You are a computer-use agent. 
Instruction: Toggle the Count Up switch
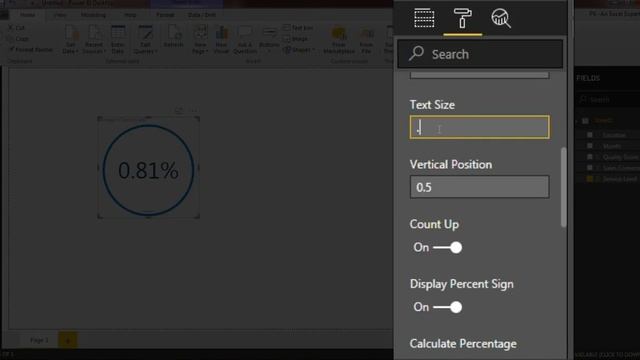coord(447,247)
